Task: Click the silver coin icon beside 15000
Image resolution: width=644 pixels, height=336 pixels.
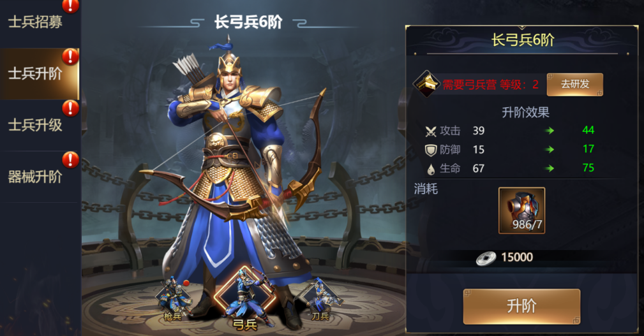Action: tap(486, 258)
